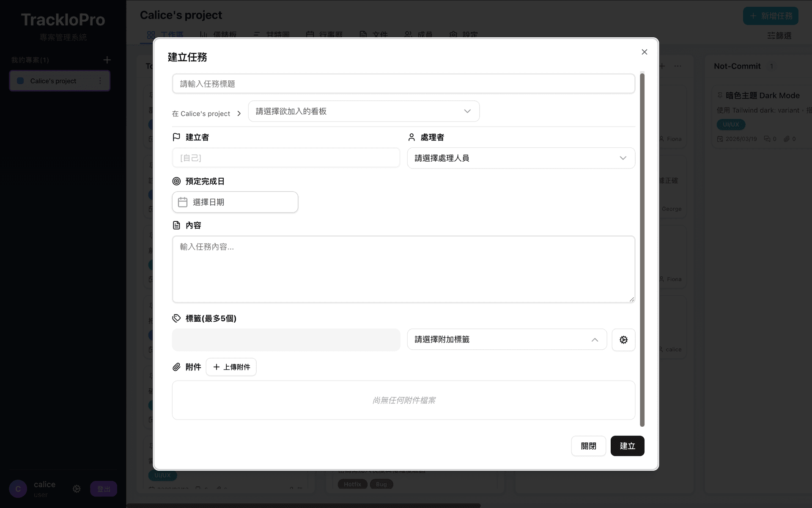Open the 篩選 filter control

click(x=779, y=36)
